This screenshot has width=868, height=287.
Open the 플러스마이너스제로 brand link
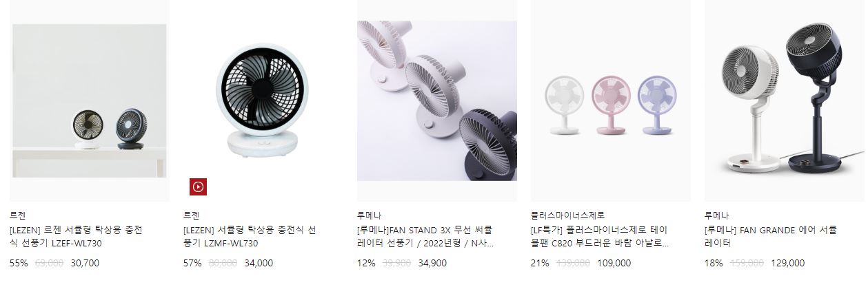point(567,215)
